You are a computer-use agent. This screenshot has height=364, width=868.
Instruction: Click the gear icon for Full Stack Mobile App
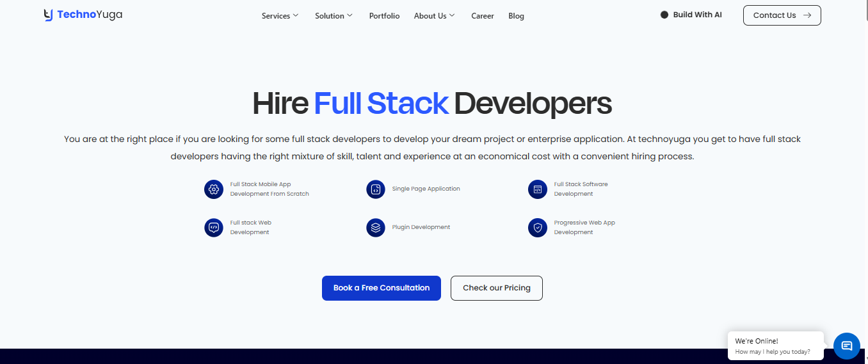click(x=214, y=189)
